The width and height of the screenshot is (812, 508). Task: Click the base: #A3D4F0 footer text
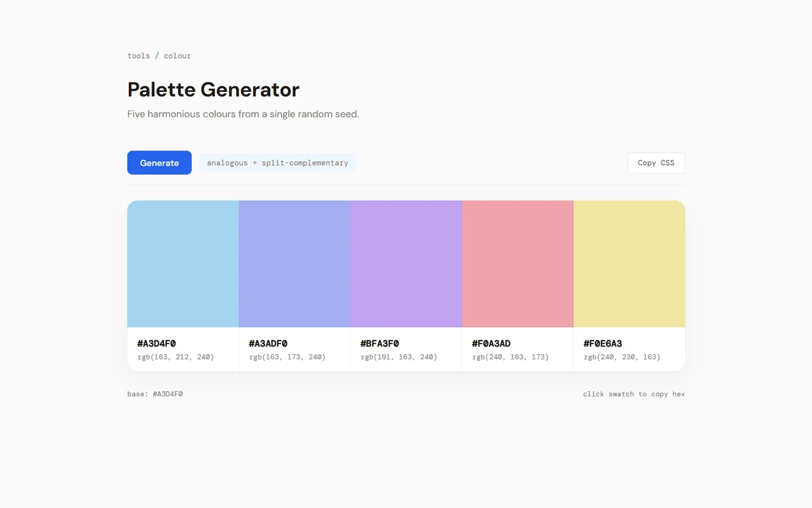(155, 394)
